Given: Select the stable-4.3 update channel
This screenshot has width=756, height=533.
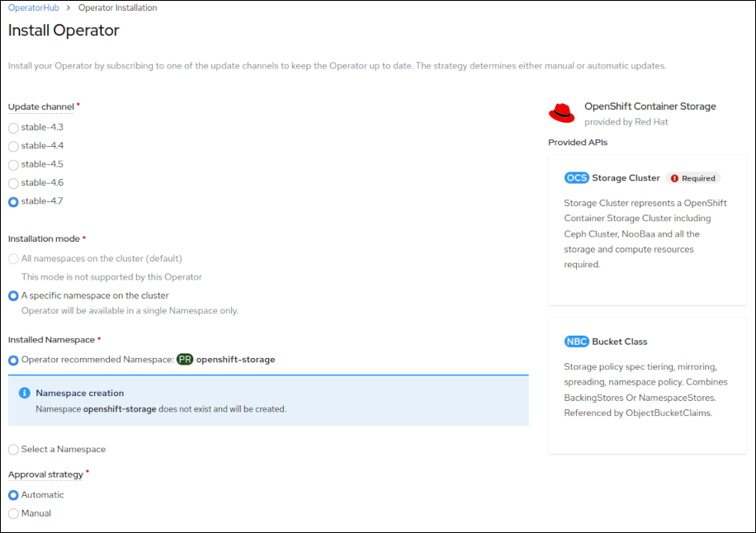Looking at the screenshot, I should pyautogui.click(x=13, y=128).
